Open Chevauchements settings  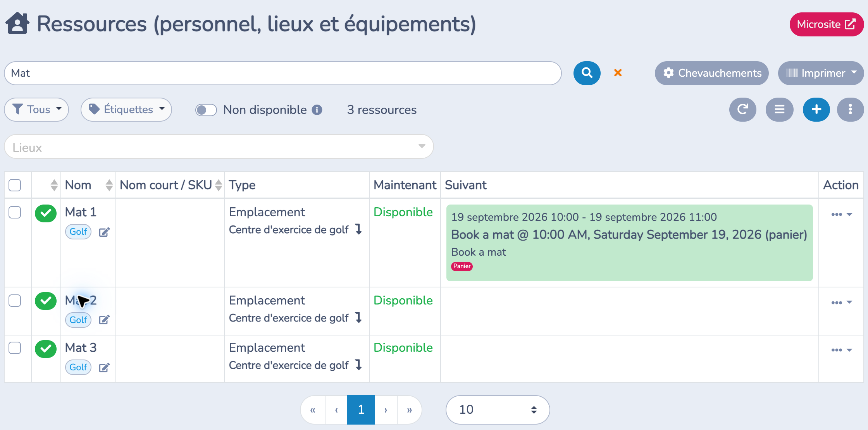pos(712,73)
